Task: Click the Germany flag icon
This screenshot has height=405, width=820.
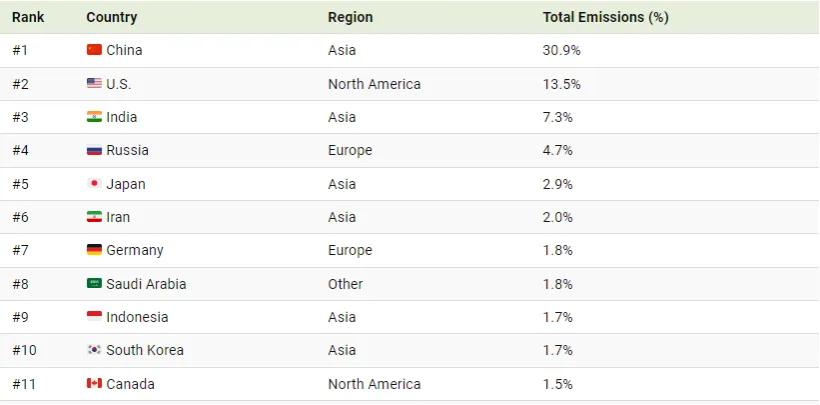Action: pyautogui.click(x=94, y=250)
